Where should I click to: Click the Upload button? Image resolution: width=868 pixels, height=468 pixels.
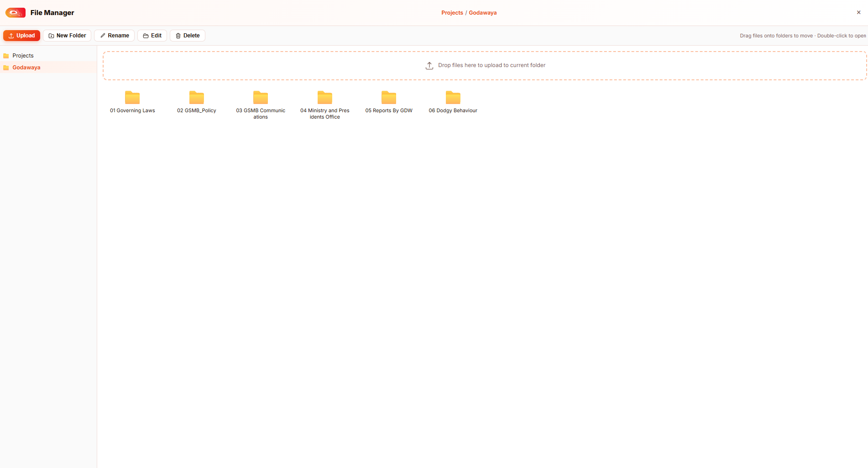coord(21,36)
